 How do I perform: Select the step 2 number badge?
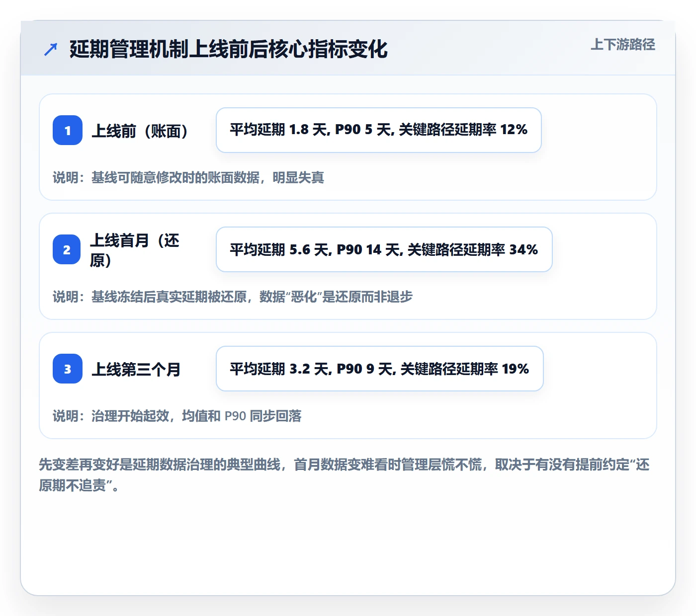tap(67, 249)
